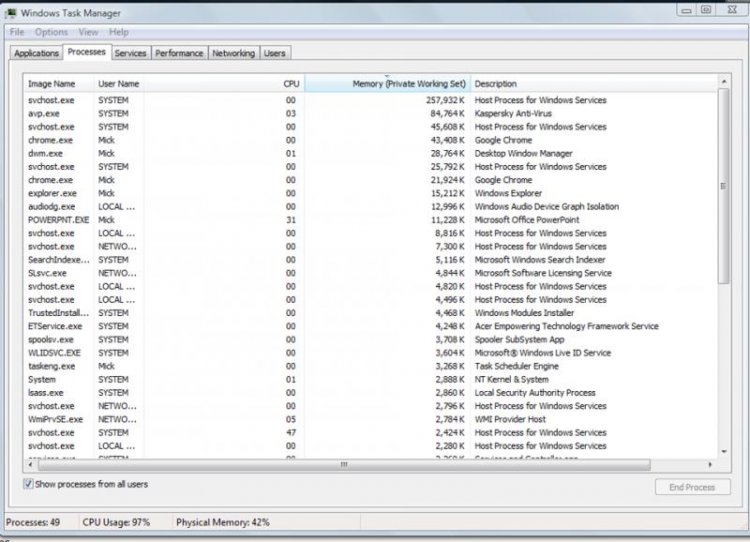The width and height of the screenshot is (750, 542).
Task: Click the Desktop Window Manager description
Action: pyautogui.click(x=523, y=154)
